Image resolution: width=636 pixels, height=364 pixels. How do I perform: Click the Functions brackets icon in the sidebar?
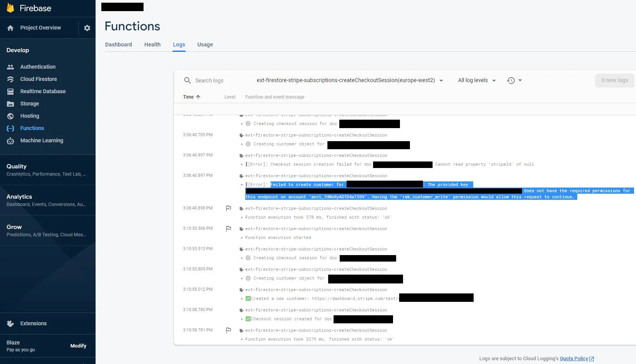(10, 128)
